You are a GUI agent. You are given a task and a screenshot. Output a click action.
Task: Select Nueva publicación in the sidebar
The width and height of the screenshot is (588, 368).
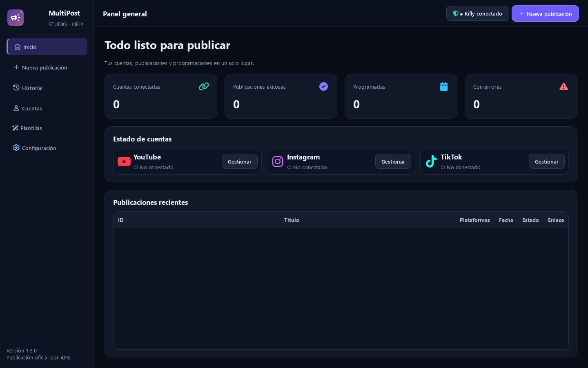click(x=47, y=67)
